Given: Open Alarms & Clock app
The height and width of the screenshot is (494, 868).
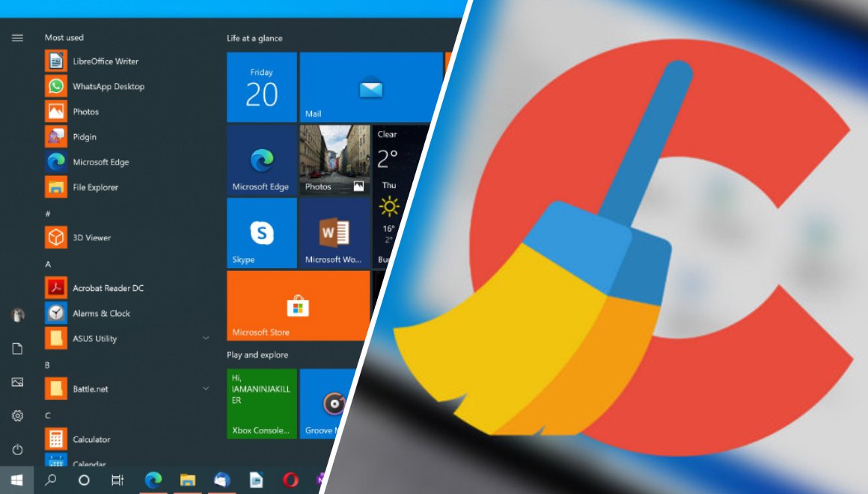Looking at the screenshot, I should (x=101, y=314).
